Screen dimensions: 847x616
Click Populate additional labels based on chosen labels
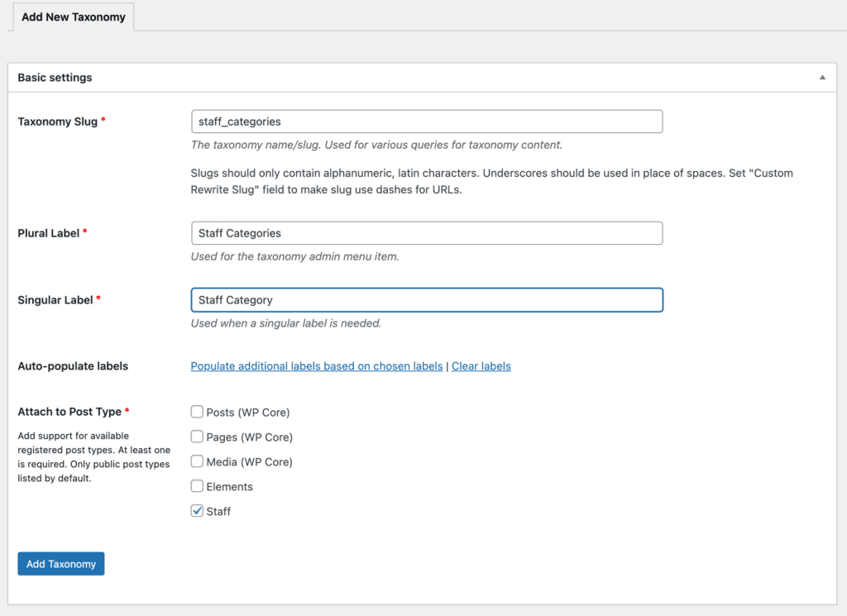[316, 366]
